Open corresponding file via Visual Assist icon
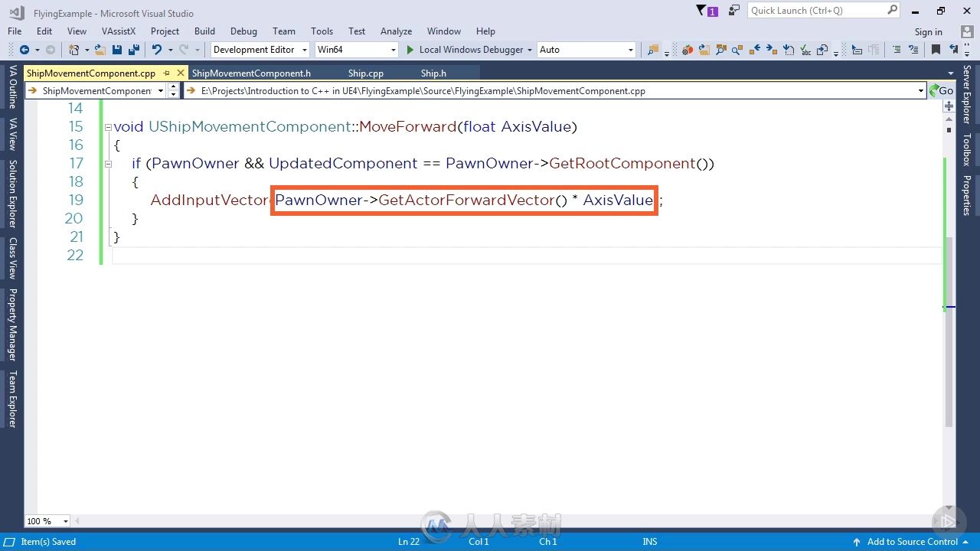This screenshot has height=551, width=980. pyautogui.click(x=704, y=50)
